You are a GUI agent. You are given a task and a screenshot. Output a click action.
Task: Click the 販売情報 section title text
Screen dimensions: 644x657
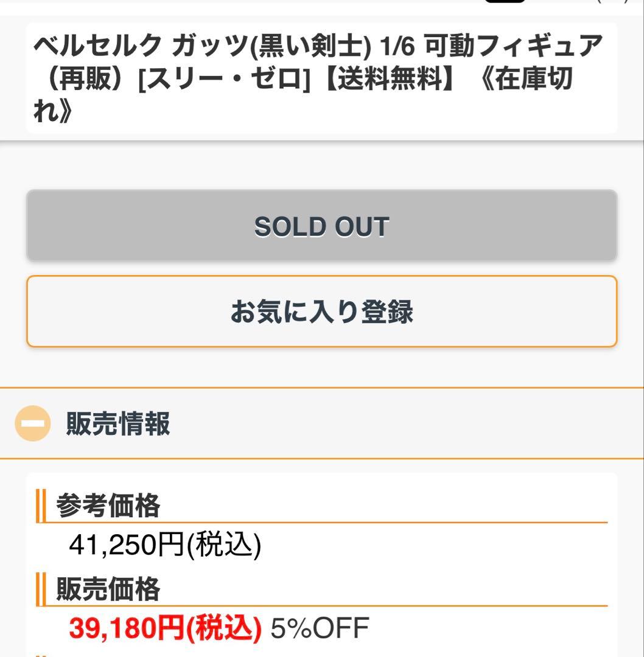pos(118,424)
